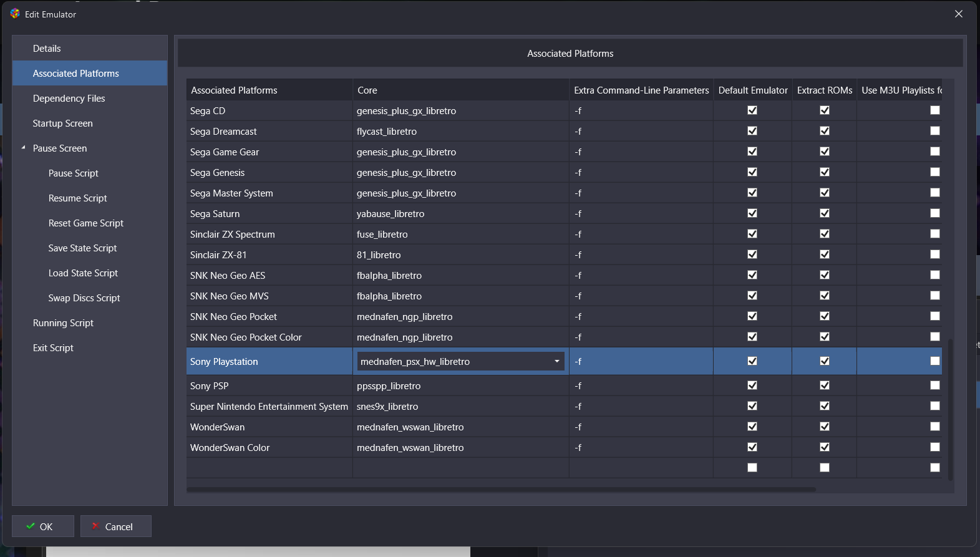Screen dimensions: 980x557
Task: Confirm changes with the OK button
Action: 43,526
